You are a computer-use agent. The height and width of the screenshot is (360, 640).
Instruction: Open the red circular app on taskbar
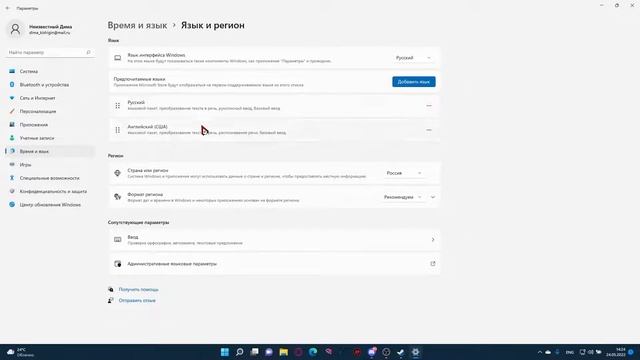point(357,352)
